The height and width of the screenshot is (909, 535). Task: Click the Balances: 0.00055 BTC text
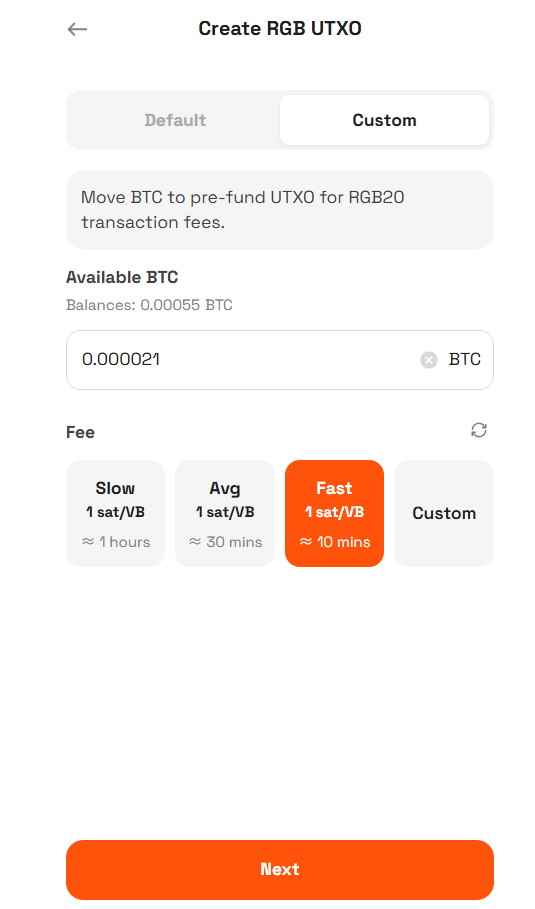click(149, 305)
